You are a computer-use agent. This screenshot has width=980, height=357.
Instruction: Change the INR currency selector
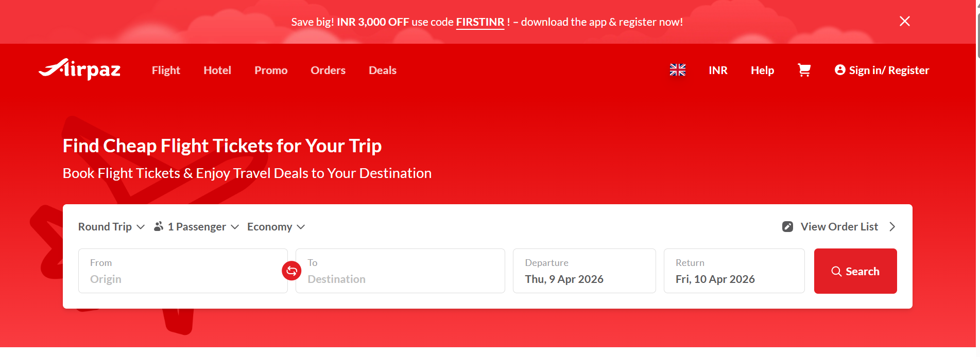point(718,70)
